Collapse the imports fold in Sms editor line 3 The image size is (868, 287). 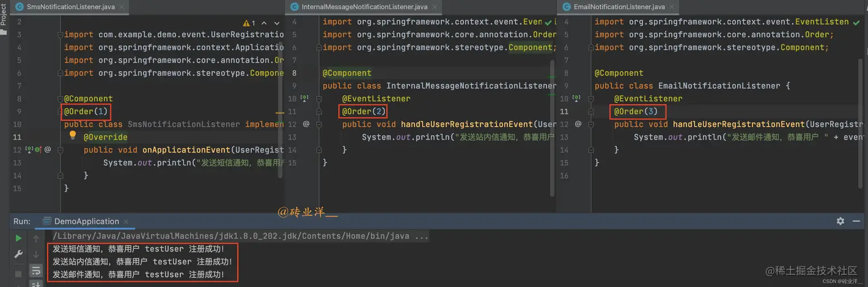click(61, 34)
